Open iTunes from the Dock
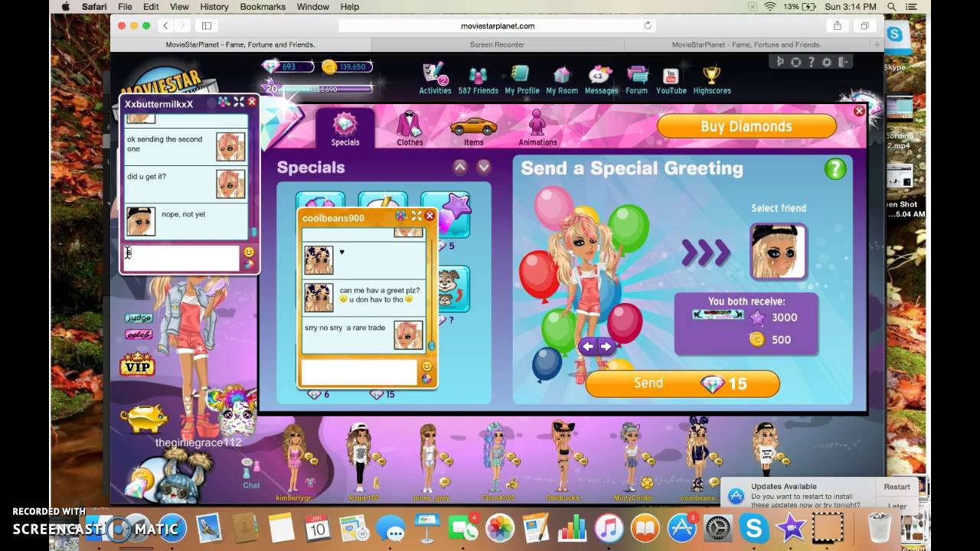 (x=609, y=529)
